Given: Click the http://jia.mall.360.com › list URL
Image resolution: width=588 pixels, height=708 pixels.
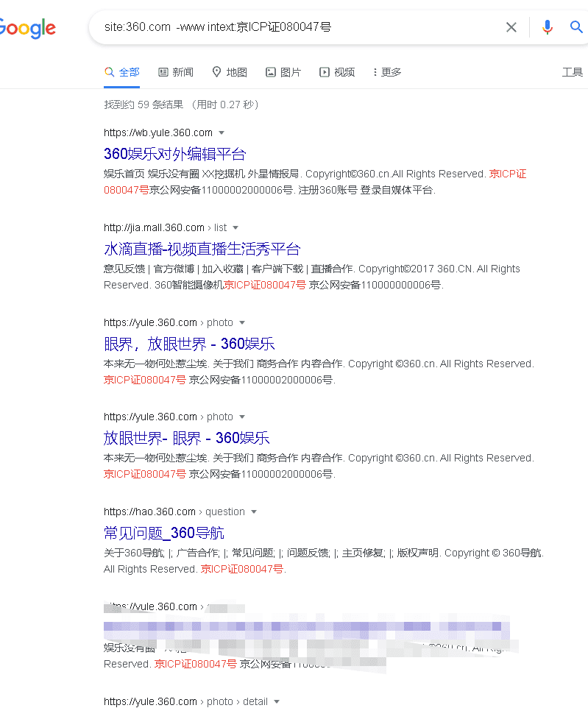Looking at the screenshot, I should tap(166, 227).
